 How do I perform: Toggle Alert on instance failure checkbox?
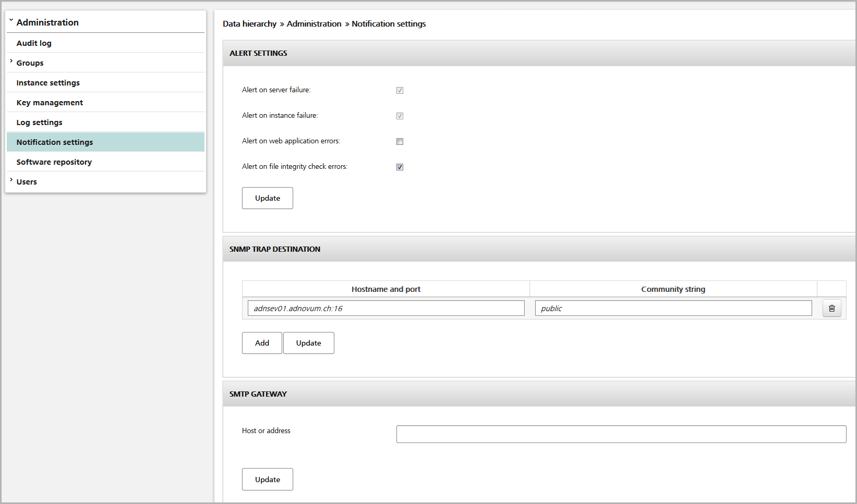point(400,116)
